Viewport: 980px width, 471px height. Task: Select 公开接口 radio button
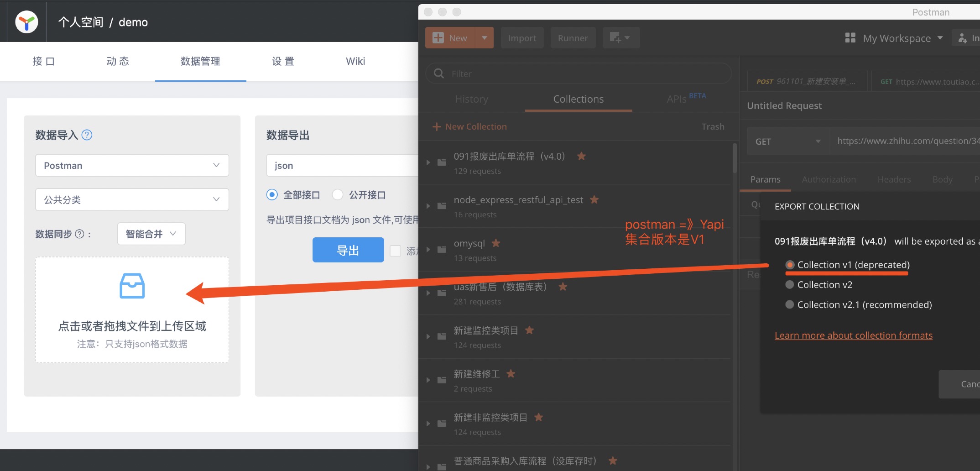click(x=338, y=195)
